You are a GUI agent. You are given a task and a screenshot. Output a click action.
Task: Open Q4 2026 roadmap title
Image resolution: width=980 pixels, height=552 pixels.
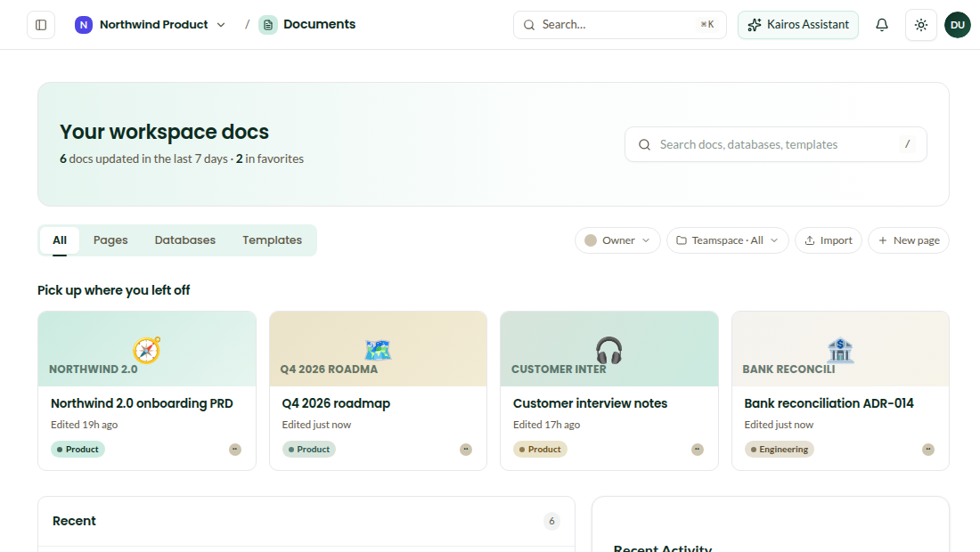click(x=336, y=403)
